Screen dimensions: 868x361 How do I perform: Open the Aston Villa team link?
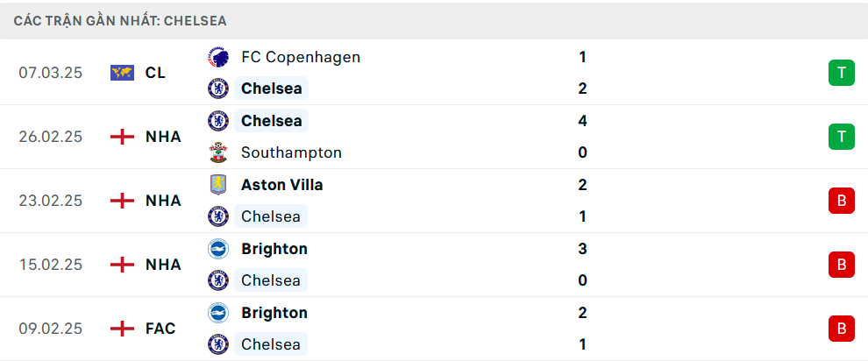coord(281,185)
